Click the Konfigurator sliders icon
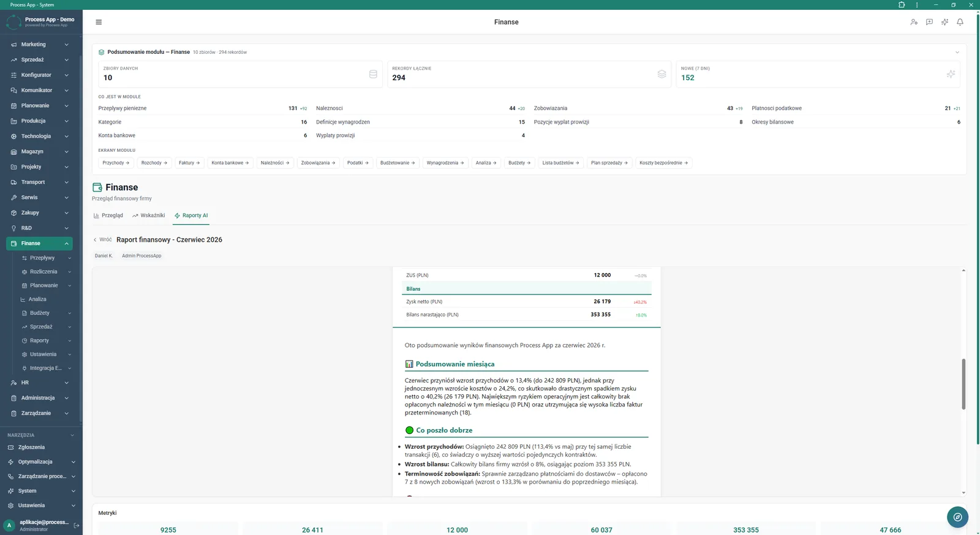The height and width of the screenshot is (535, 980). click(x=13, y=75)
